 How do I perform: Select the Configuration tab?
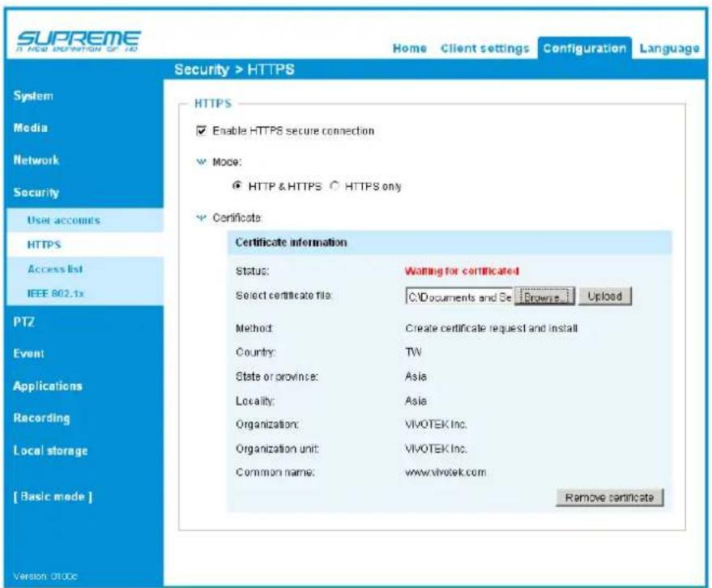584,48
